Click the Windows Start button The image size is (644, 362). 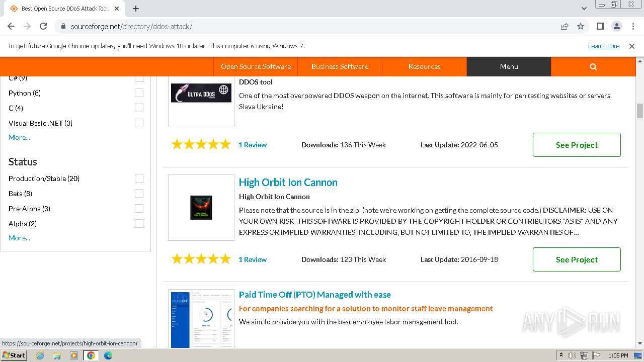14,355
